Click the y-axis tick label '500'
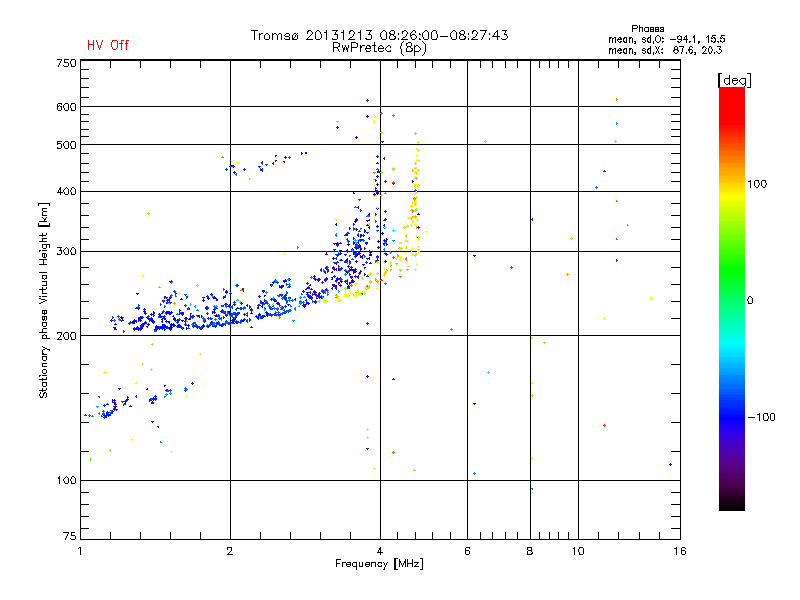Screen dimensions: 800x600 coord(66,145)
